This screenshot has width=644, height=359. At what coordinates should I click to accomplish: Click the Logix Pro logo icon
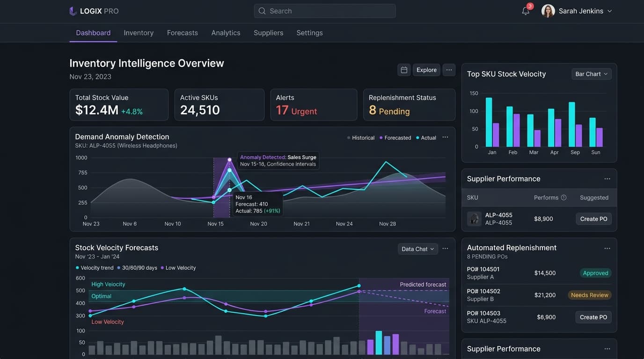point(73,11)
